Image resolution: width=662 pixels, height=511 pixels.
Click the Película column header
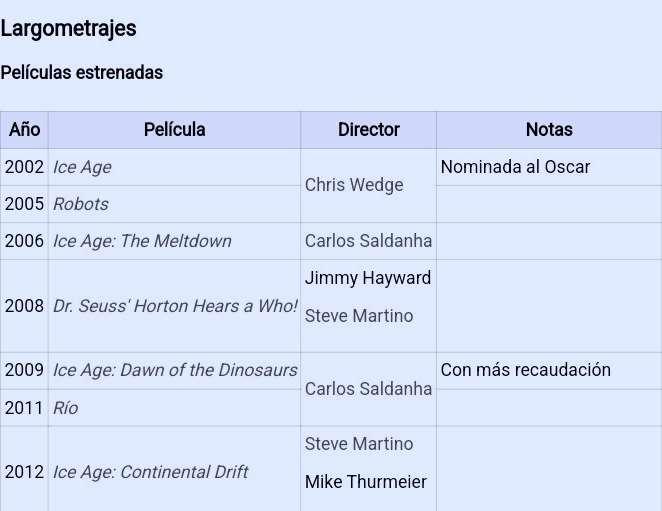[175, 130]
